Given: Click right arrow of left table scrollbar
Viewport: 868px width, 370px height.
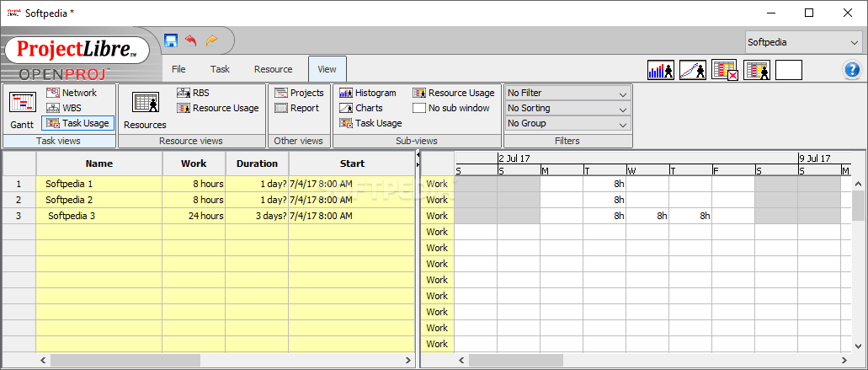Looking at the screenshot, I should coord(408,360).
